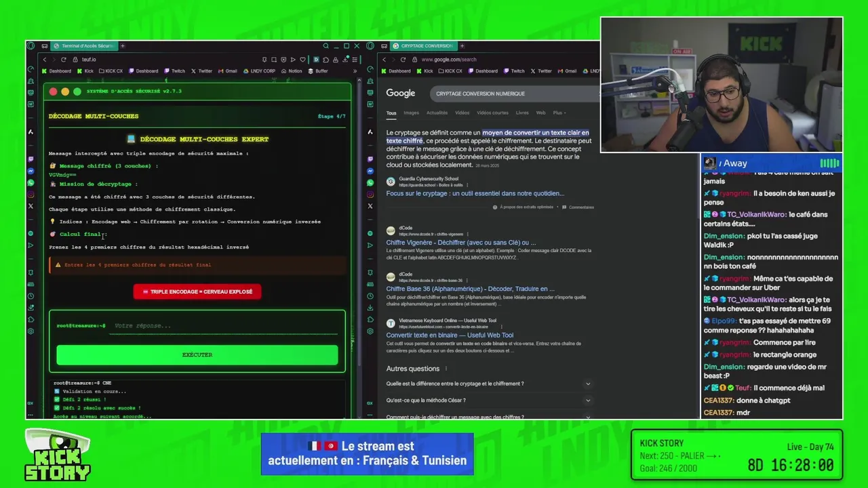Click the Google logo on results page
Image resolution: width=868 pixels, height=488 pixels.
point(401,94)
